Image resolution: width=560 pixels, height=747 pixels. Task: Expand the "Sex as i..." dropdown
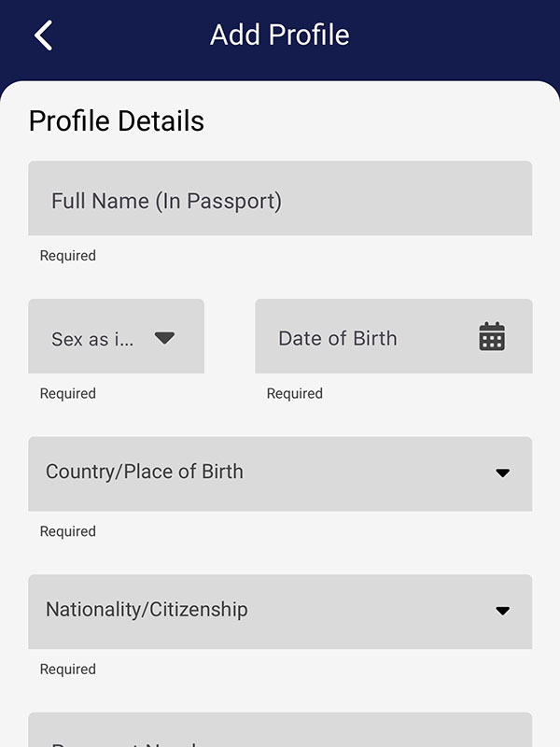(x=116, y=336)
